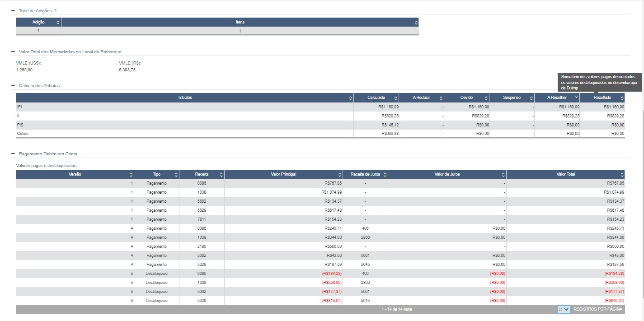Sort by Receita de Juros arrows
644x321 pixels.
(x=385, y=175)
